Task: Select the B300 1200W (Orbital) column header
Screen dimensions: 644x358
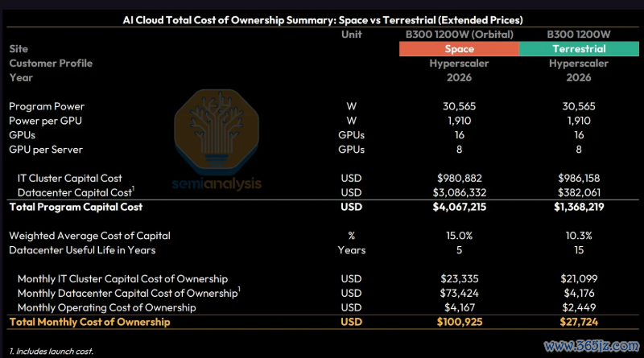Action: pos(459,35)
